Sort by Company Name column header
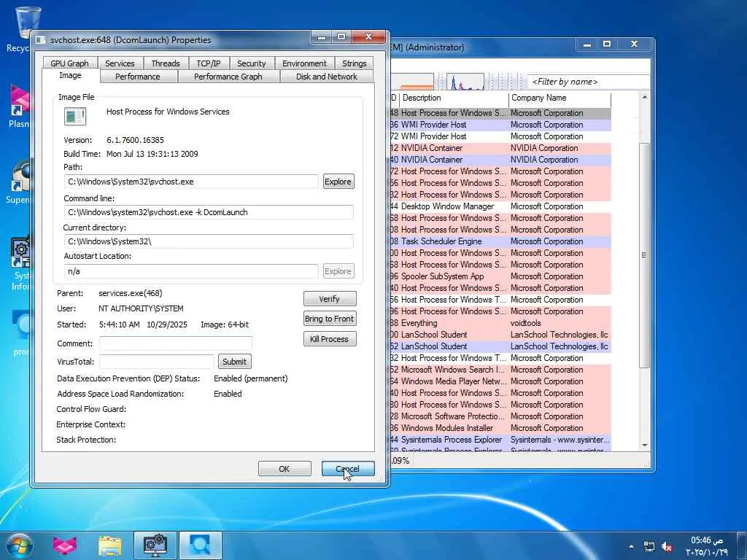This screenshot has height=560, width=747. click(x=560, y=98)
